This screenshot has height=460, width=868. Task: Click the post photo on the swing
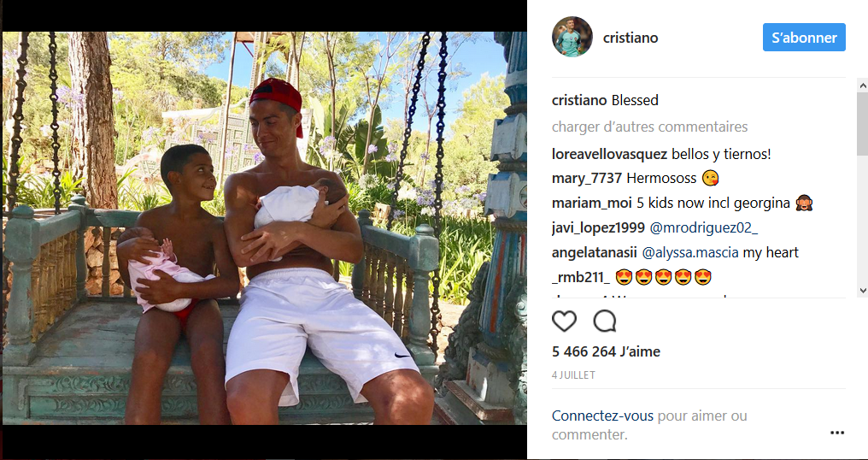click(x=265, y=227)
